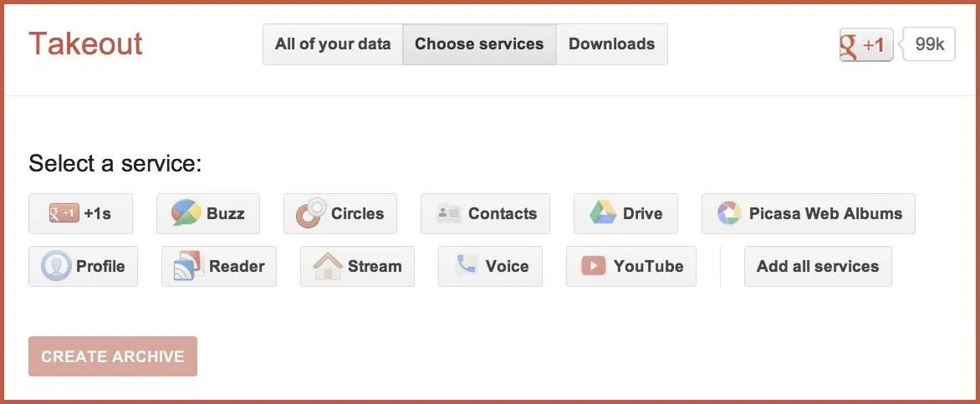This screenshot has height=404, width=980.
Task: Open the 99k count bubble
Action: pos(929,44)
